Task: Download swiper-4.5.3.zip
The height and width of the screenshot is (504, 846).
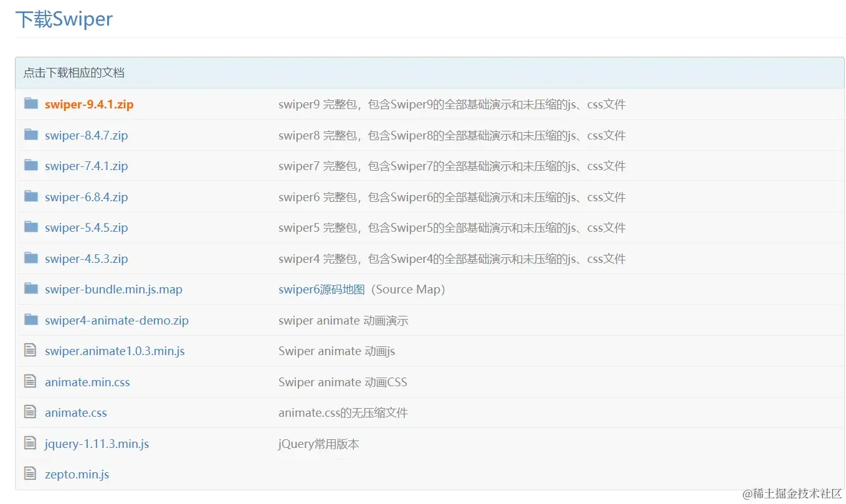Action: [x=87, y=259]
